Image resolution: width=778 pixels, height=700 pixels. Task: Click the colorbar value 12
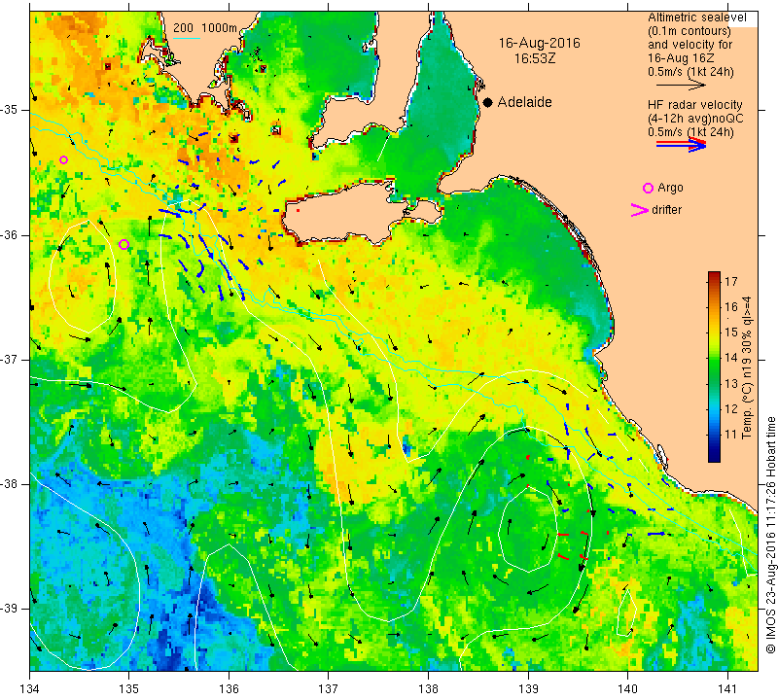tap(731, 408)
